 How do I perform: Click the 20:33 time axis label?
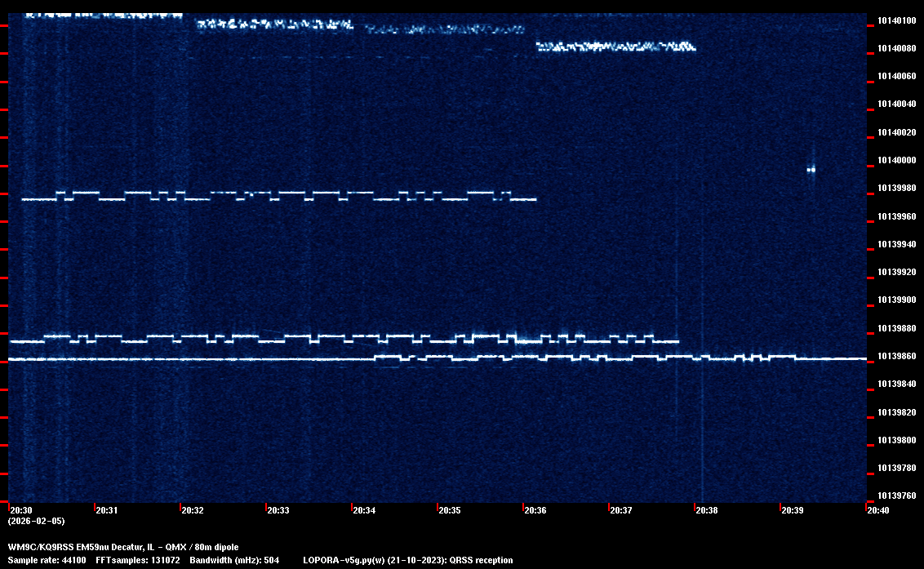click(278, 510)
